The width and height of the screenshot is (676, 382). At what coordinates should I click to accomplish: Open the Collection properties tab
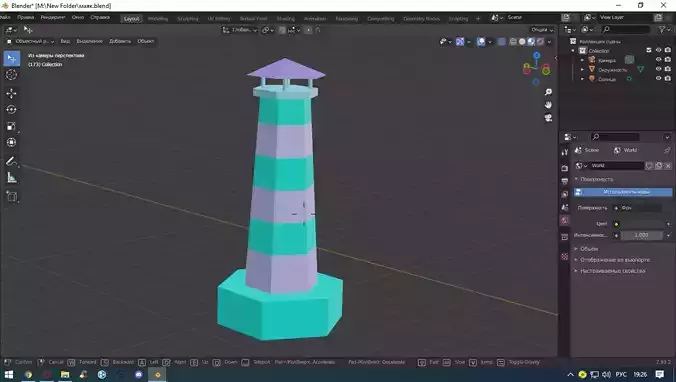tap(565, 237)
